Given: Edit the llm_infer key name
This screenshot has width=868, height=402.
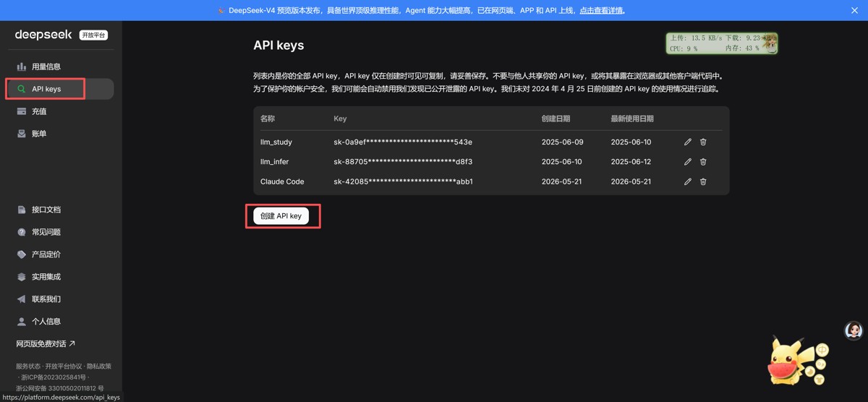Looking at the screenshot, I should coord(688,162).
